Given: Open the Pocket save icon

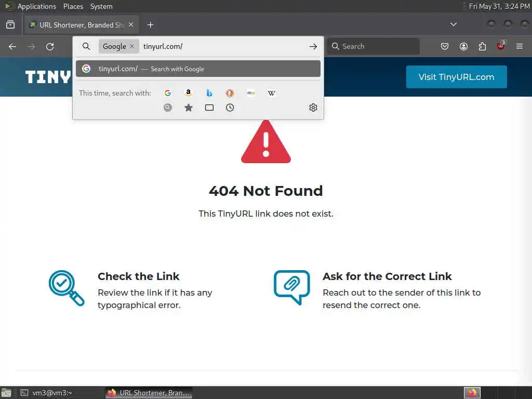Looking at the screenshot, I should 445,46.
